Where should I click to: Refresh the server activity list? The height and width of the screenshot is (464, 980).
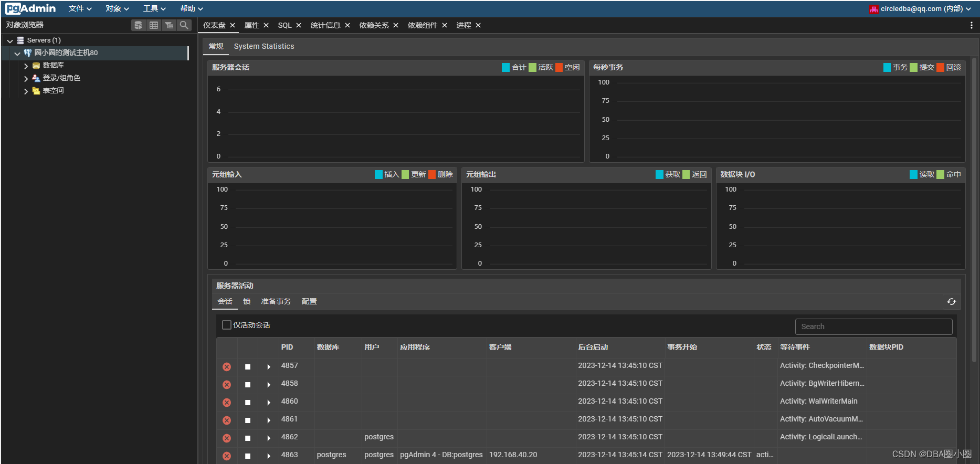click(951, 302)
